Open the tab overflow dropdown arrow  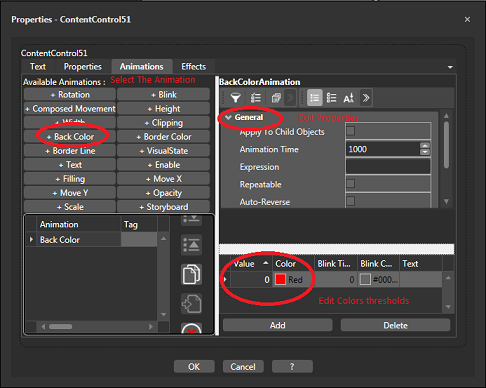click(x=450, y=67)
